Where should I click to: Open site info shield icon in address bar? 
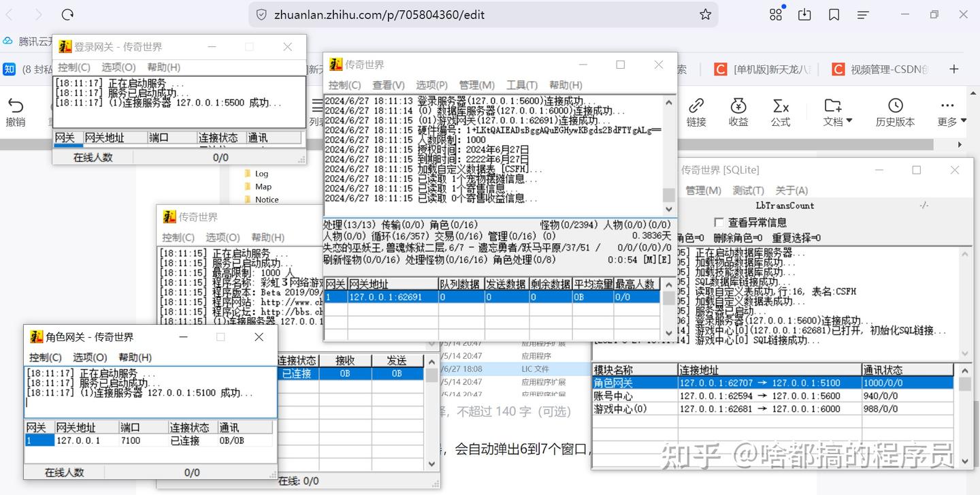click(261, 14)
